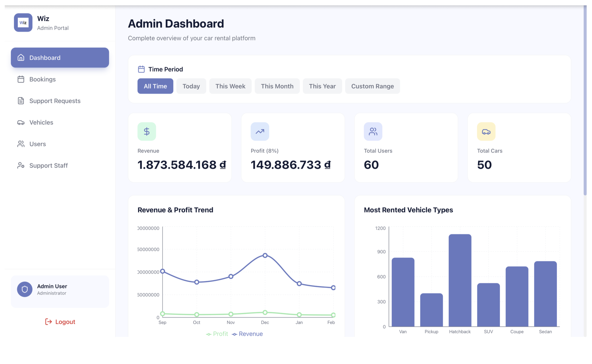This screenshot has width=592, height=364.
Task: Click the user-gear icon beside Support Staff
Action: 21,165
